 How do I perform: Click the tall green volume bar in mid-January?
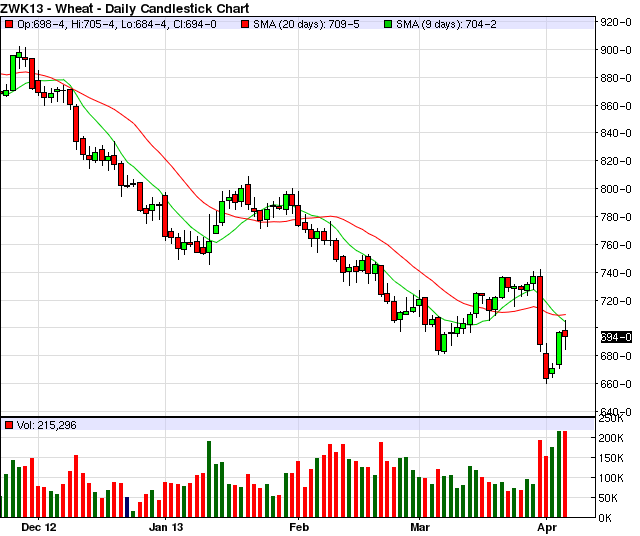click(209, 479)
